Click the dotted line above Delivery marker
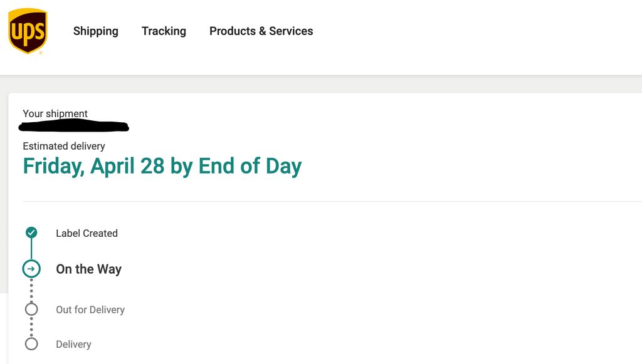Image resolution: width=642 pixels, height=364 pixels. point(31,327)
